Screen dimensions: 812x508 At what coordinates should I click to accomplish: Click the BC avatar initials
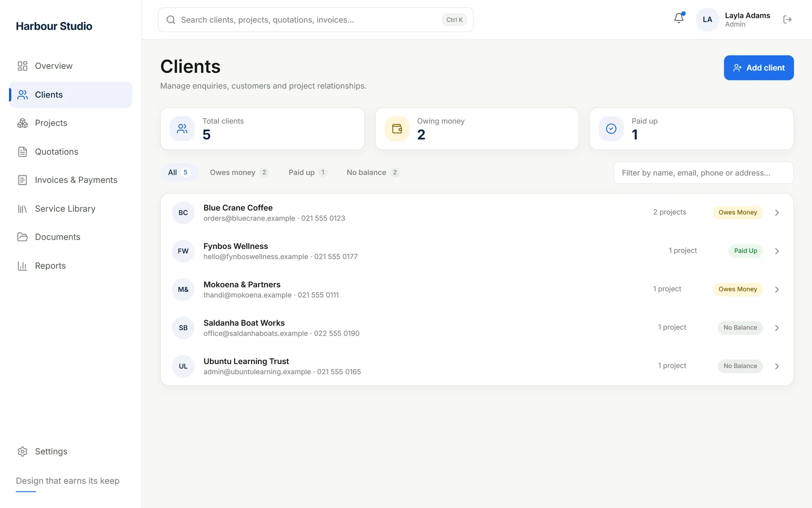pos(183,213)
